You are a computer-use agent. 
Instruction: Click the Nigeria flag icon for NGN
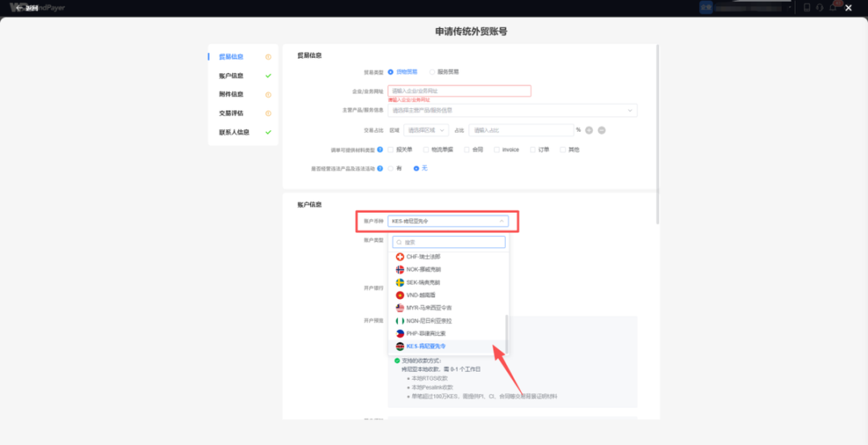coord(400,321)
